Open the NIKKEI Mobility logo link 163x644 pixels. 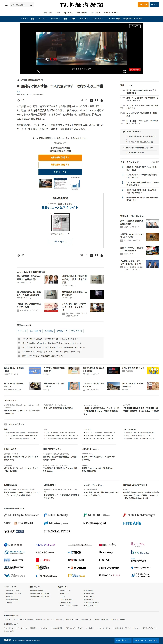[x=56, y=515]
